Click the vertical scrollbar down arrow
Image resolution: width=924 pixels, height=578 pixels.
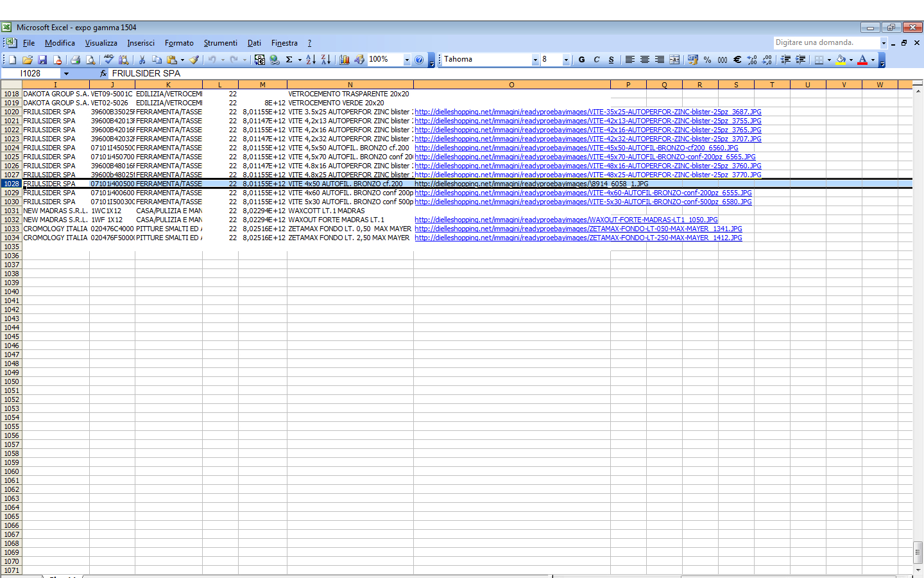click(918, 570)
